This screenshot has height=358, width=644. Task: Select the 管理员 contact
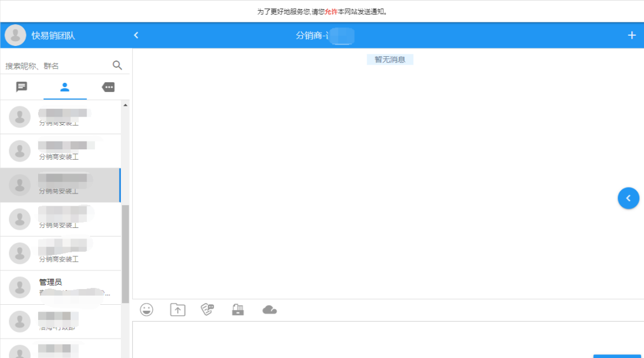pos(60,287)
